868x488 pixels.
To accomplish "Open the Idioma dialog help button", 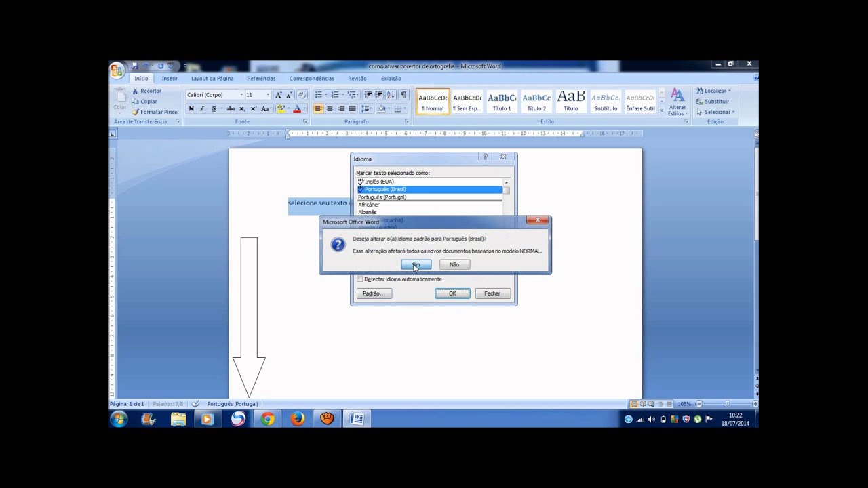I will pos(485,157).
